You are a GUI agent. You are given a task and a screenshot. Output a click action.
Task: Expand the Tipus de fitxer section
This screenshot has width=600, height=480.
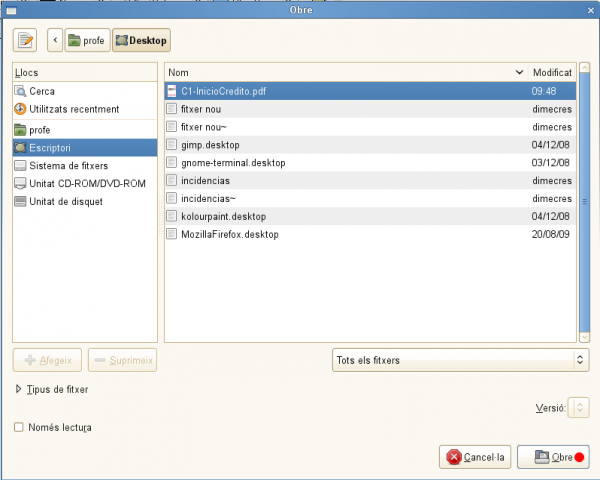pyautogui.click(x=19, y=389)
